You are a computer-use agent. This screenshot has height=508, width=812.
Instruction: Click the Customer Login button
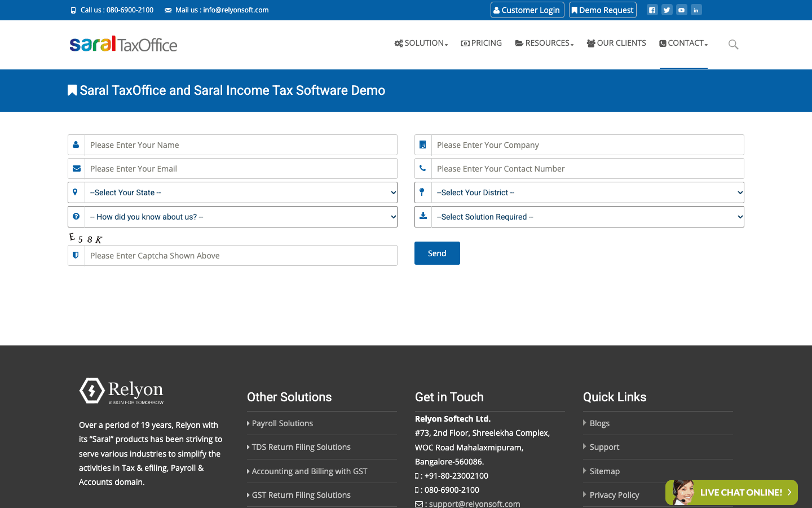click(x=527, y=10)
